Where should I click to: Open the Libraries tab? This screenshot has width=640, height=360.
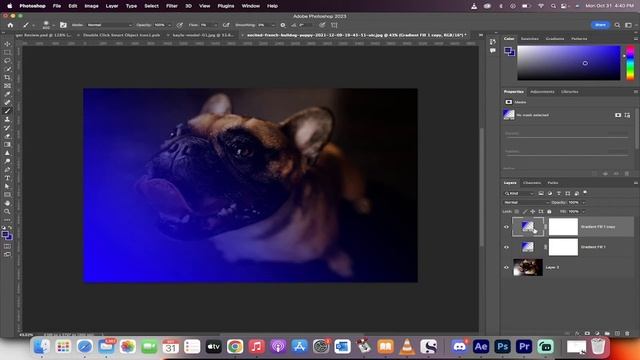[x=570, y=92]
